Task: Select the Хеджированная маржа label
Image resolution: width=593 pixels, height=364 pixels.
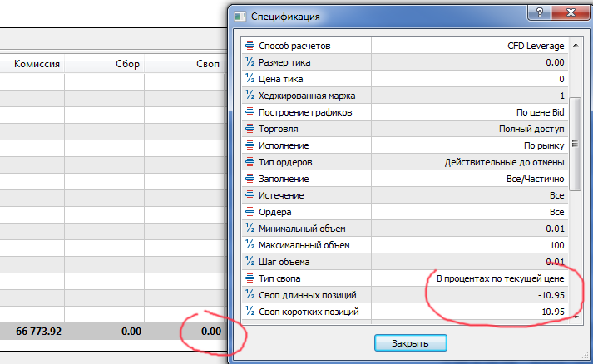Action: click(307, 96)
